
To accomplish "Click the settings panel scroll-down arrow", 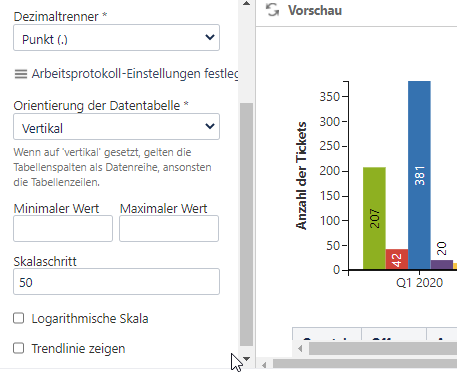I will (246, 359).
